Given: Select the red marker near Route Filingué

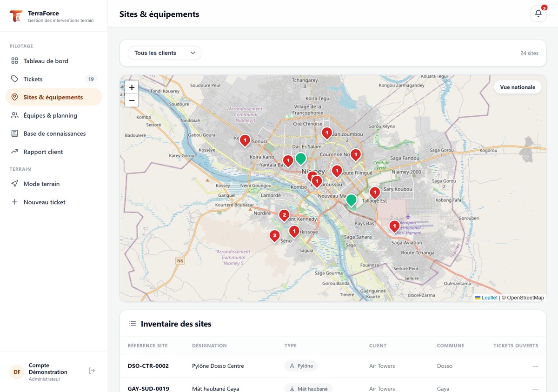Looking at the screenshot, I should 337,171.
